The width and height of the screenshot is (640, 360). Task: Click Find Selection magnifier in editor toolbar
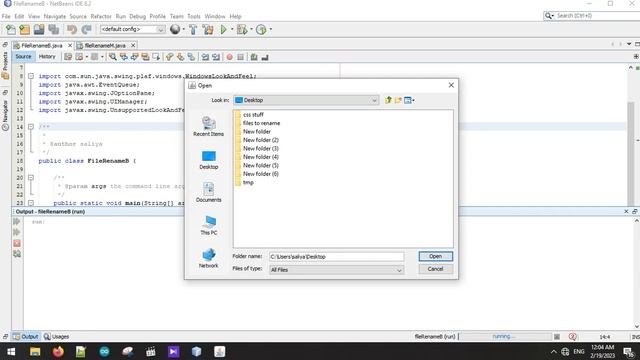113,57
